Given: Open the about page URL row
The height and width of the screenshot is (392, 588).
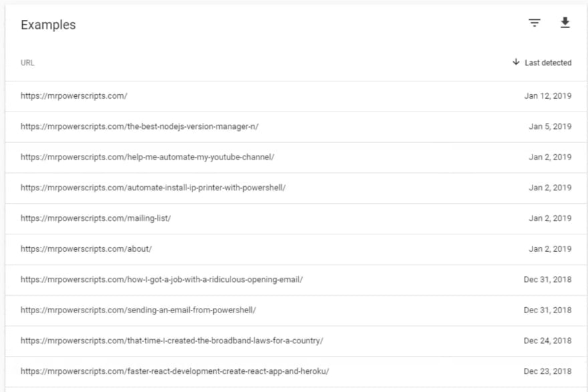Looking at the screenshot, I should pyautogui.click(x=296, y=250).
